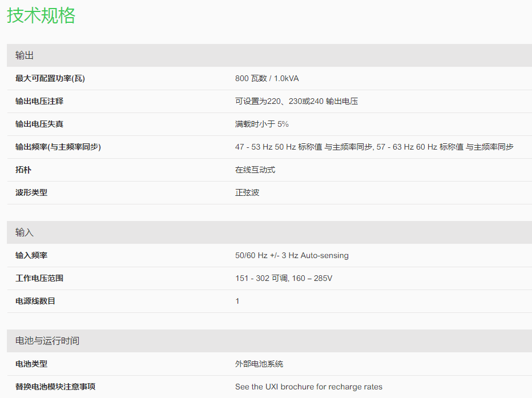The height and width of the screenshot is (398, 532).
Task: Collapse the 输入 section header
Action: tap(25, 232)
